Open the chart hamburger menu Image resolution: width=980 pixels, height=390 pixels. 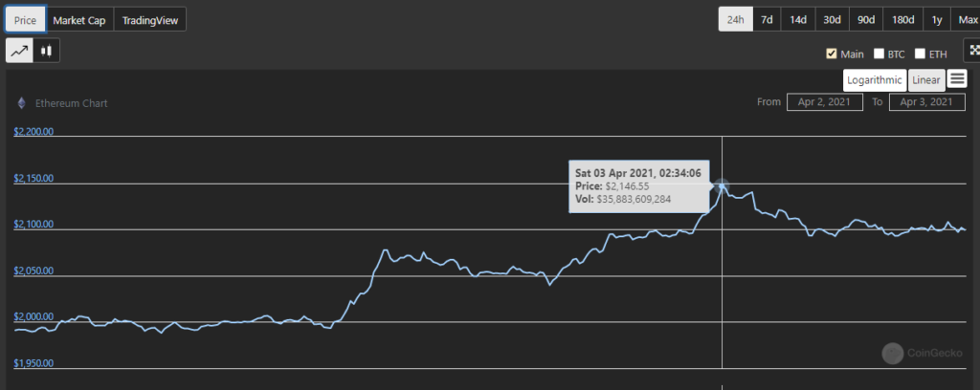click(957, 79)
